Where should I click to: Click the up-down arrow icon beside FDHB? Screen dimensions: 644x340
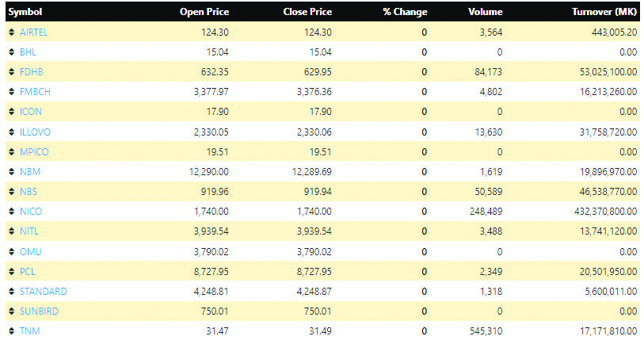(x=11, y=71)
